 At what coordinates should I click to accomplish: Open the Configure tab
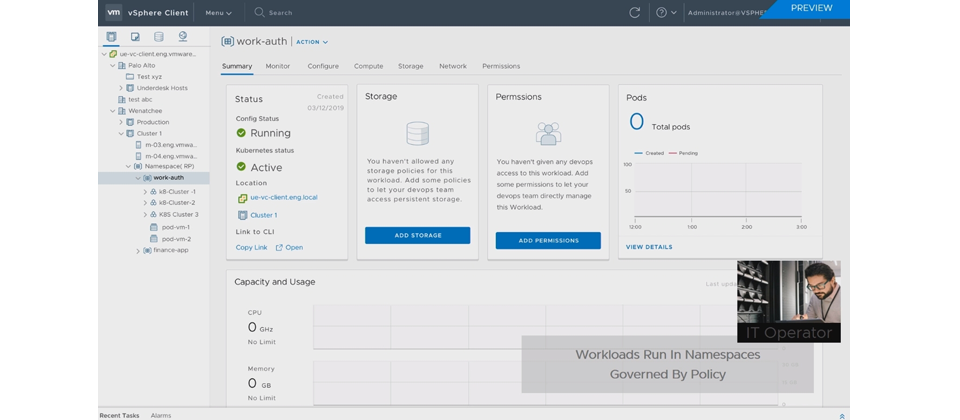point(323,66)
